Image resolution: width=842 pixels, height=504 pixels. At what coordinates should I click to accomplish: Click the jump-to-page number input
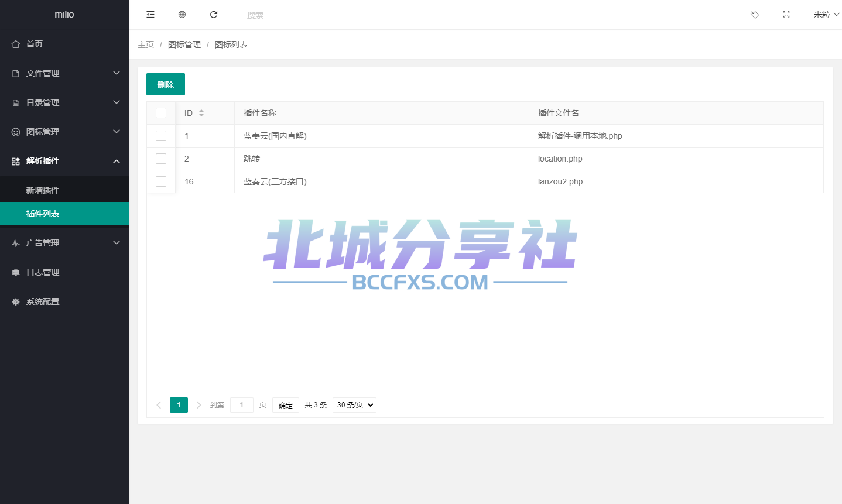point(242,405)
